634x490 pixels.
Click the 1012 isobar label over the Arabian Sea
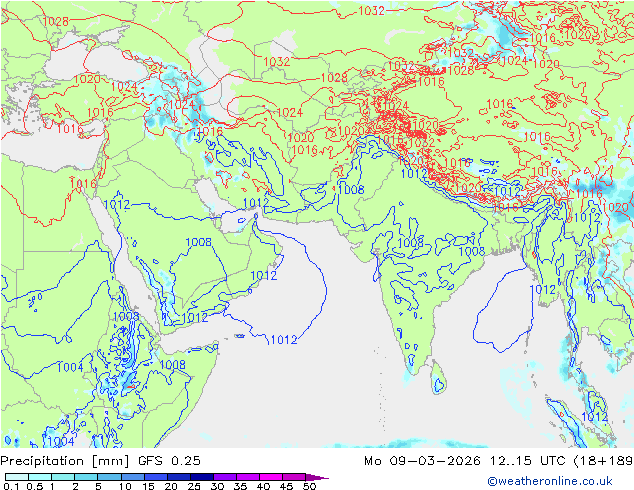pos(284,340)
